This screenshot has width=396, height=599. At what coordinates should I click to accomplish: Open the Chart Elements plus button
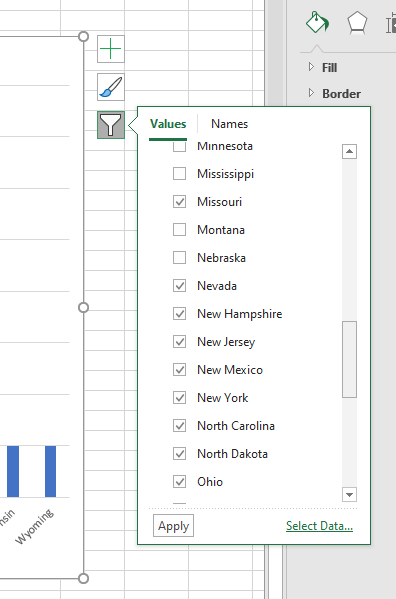(111, 49)
